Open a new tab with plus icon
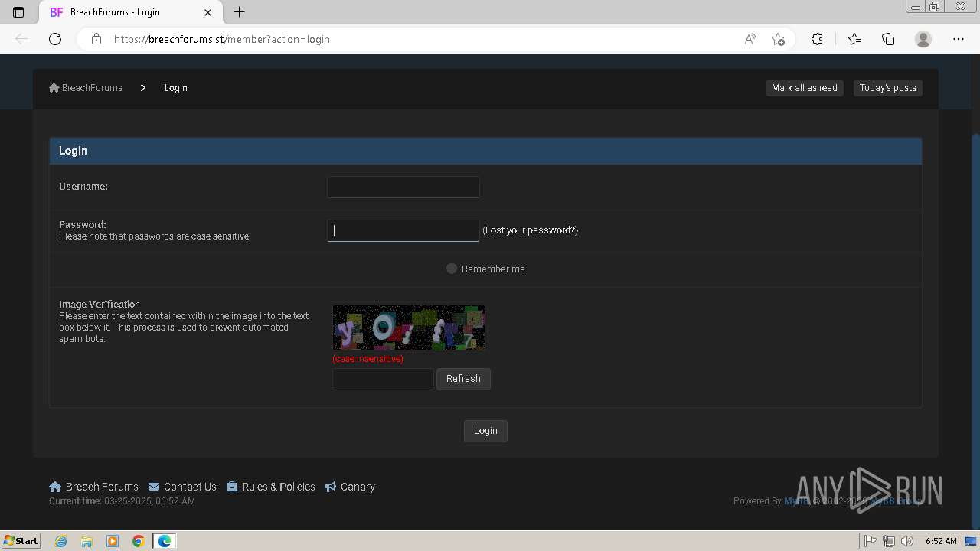This screenshot has height=551, width=980. (239, 12)
